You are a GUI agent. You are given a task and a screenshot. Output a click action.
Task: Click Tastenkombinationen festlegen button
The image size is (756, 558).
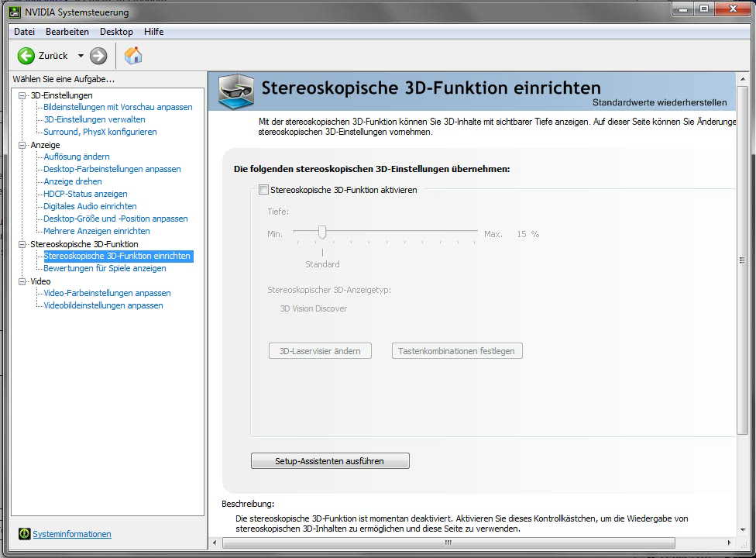pos(456,350)
